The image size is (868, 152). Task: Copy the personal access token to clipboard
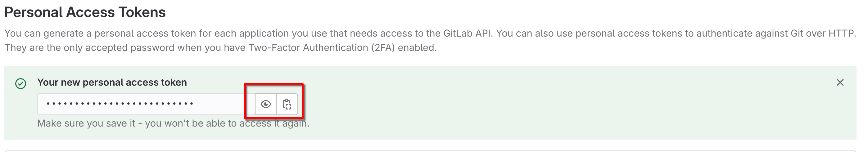point(287,104)
